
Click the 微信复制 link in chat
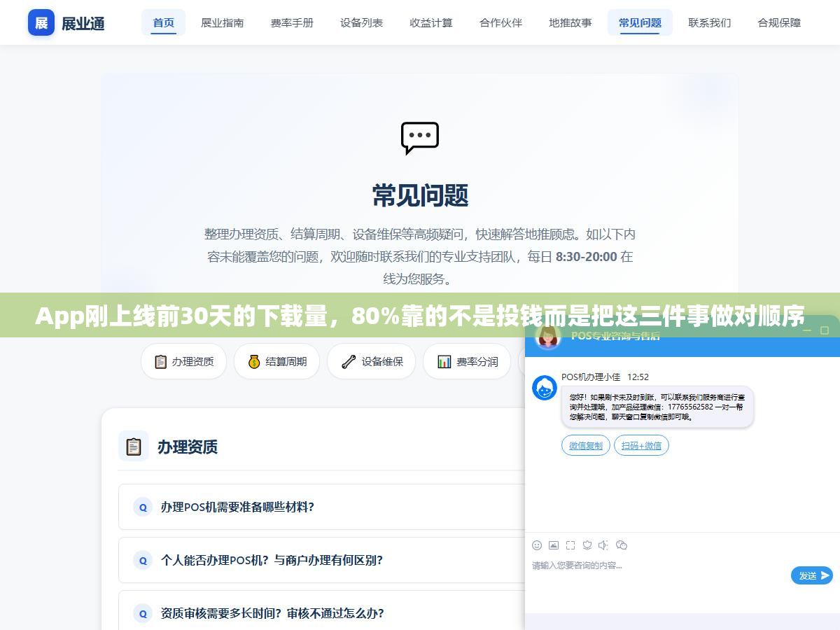[x=585, y=445]
